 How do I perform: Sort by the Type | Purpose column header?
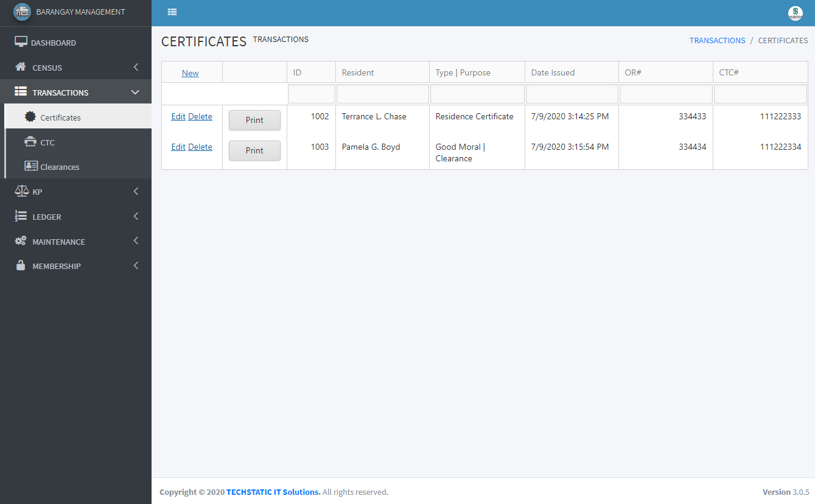[477, 72]
